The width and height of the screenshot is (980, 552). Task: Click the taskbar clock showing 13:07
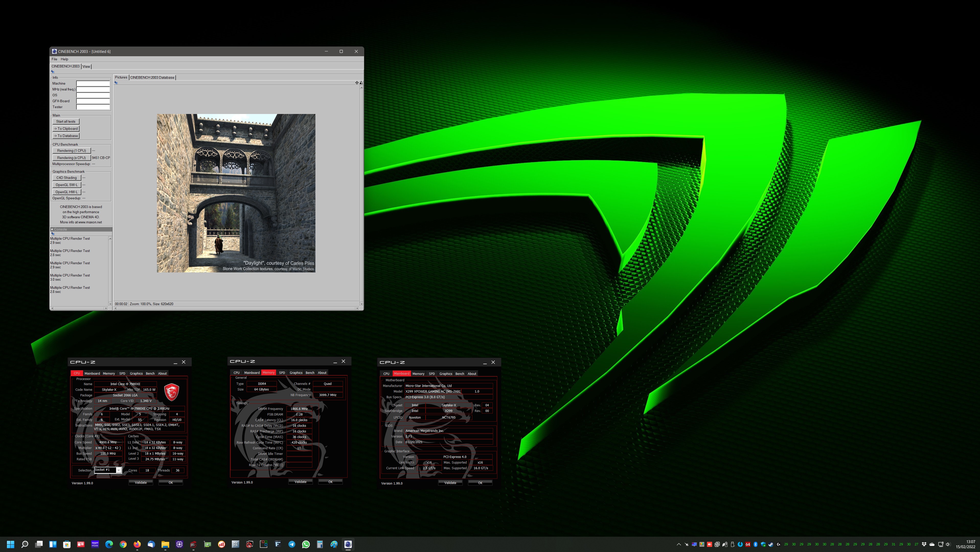coord(965,544)
